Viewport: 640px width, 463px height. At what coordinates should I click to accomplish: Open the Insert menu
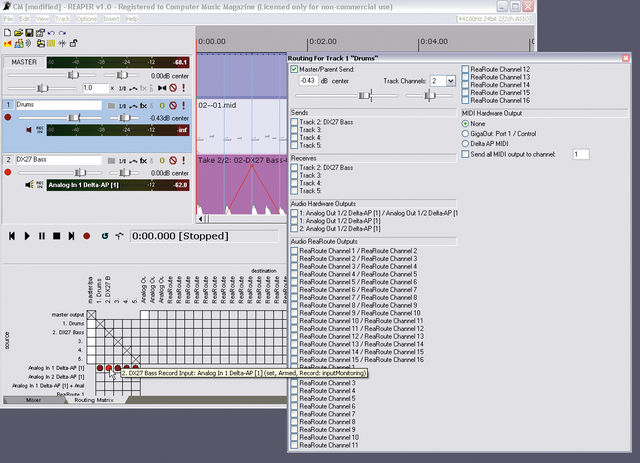(x=111, y=19)
